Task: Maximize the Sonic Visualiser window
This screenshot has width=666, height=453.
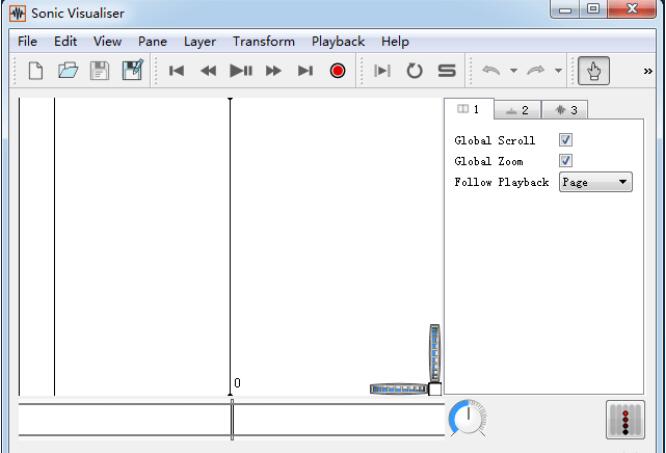Action: pyautogui.click(x=593, y=9)
